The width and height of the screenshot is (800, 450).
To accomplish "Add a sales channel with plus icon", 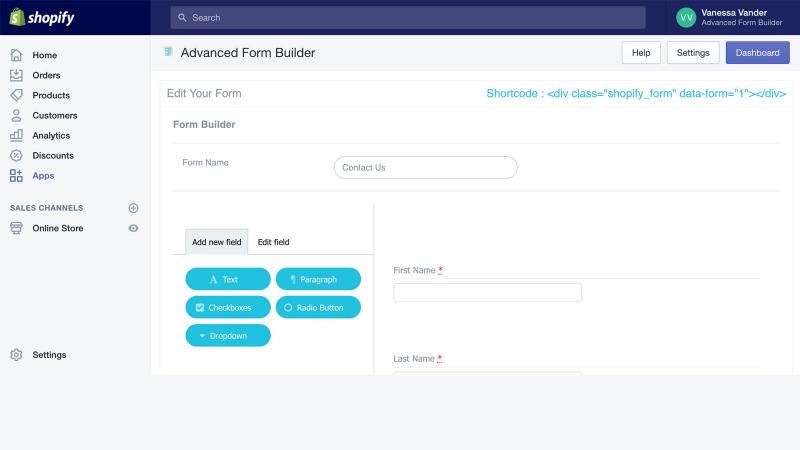I will point(133,208).
